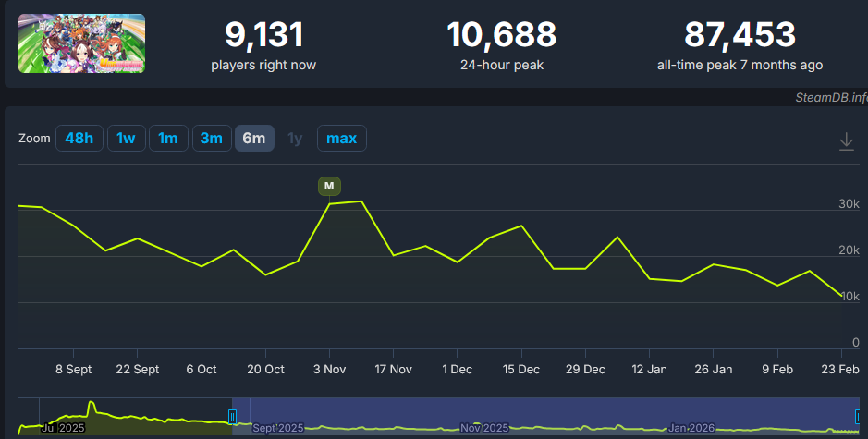Select the M event marker on the chart
868x439 pixels.
[x=329, y=186]
